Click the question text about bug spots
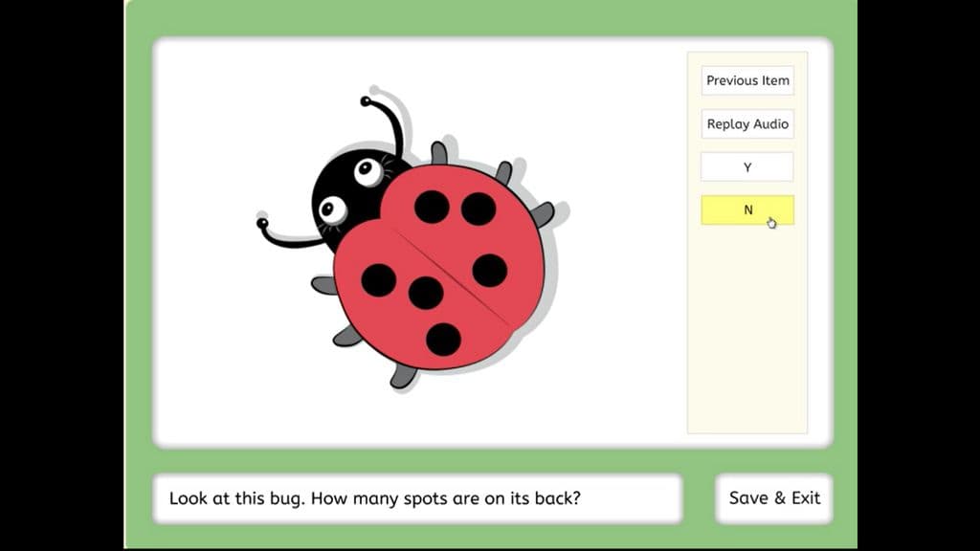Screen dimensions: 980x551 tap(375, 498)
